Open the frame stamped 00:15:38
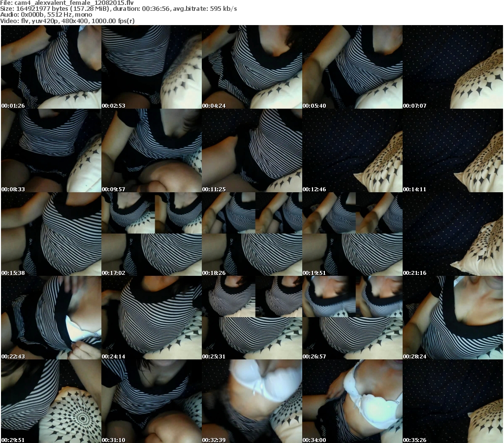The image size is (504, 443). point(51,235)
